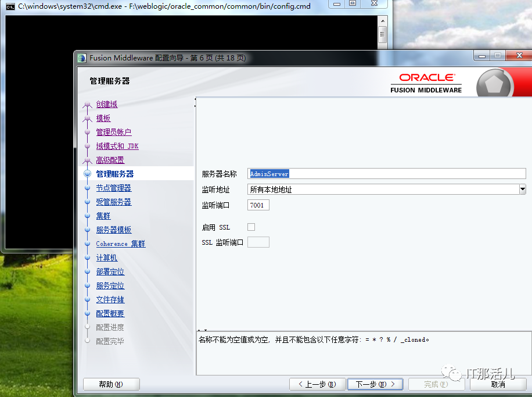The width and height of the screenshot is (532, 397).
Task: Go to the 创建域 step
Action: [106, 104]
